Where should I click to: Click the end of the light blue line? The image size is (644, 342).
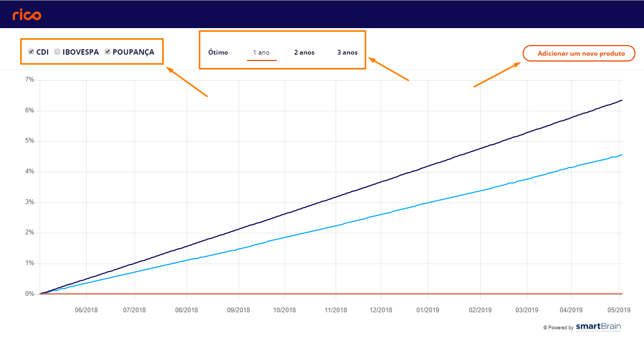coord(621,155)
